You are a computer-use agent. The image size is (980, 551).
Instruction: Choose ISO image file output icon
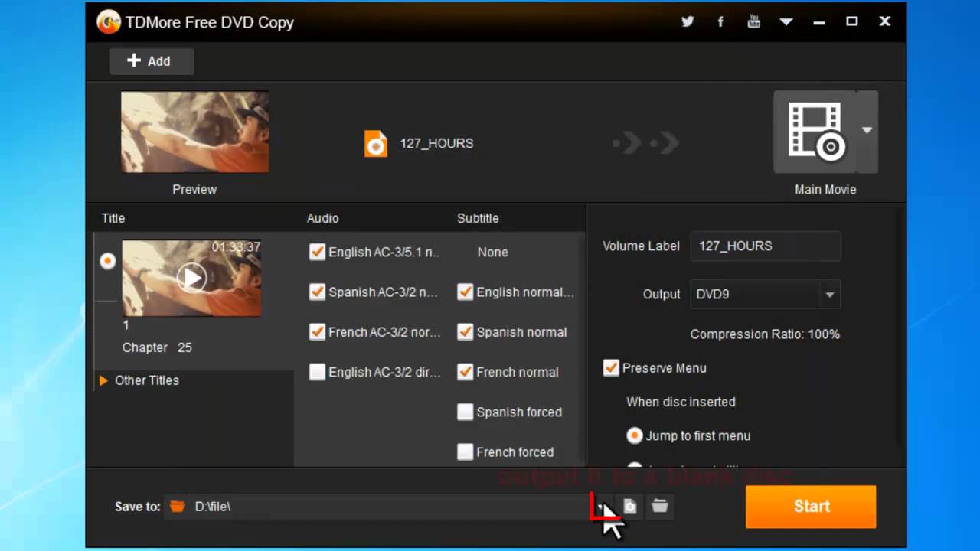tap(629, 506)
